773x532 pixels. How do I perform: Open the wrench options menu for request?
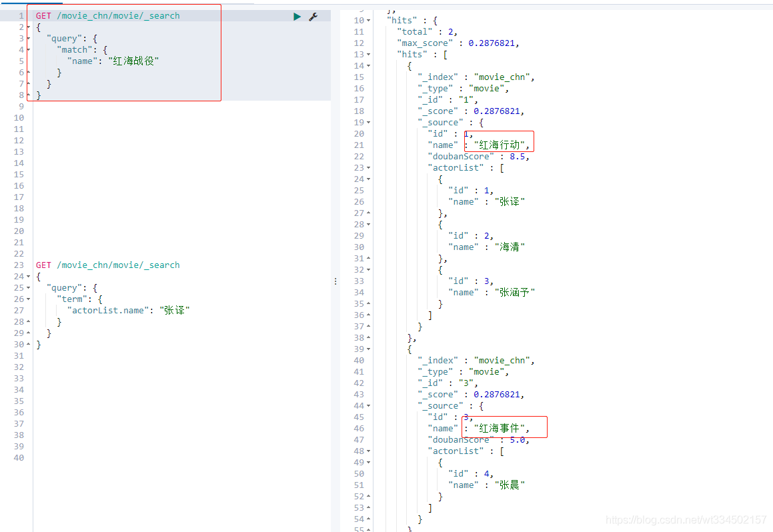(x=313, y=17)
